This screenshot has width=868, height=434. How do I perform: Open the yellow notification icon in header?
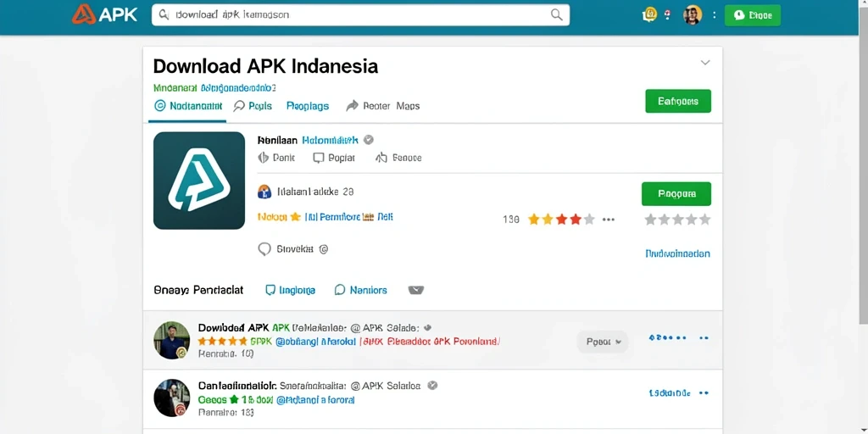point(649,15)
